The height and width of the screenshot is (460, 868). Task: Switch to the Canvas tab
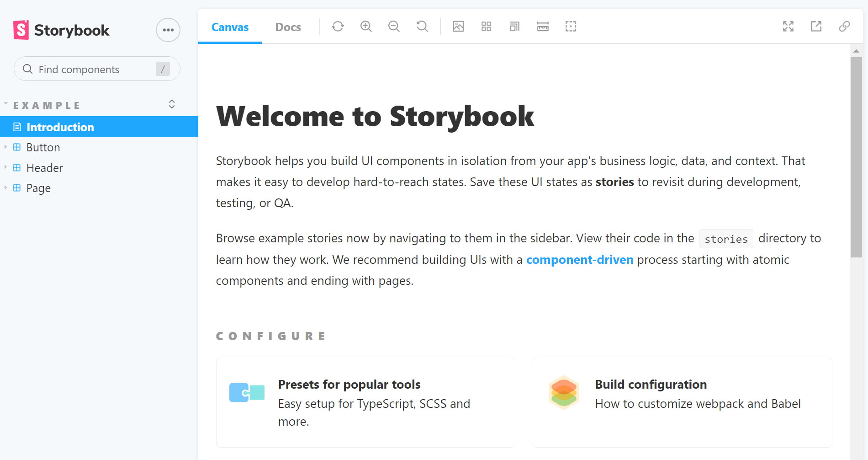[230, 27]
